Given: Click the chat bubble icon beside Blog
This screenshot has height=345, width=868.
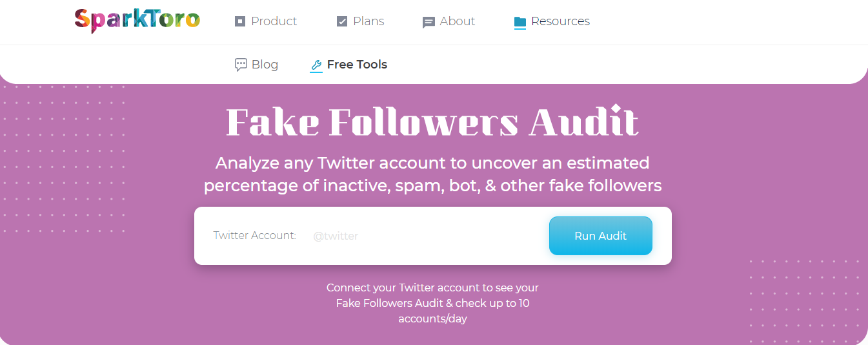Looking at the screenshot, I should (x=241, y=65).
